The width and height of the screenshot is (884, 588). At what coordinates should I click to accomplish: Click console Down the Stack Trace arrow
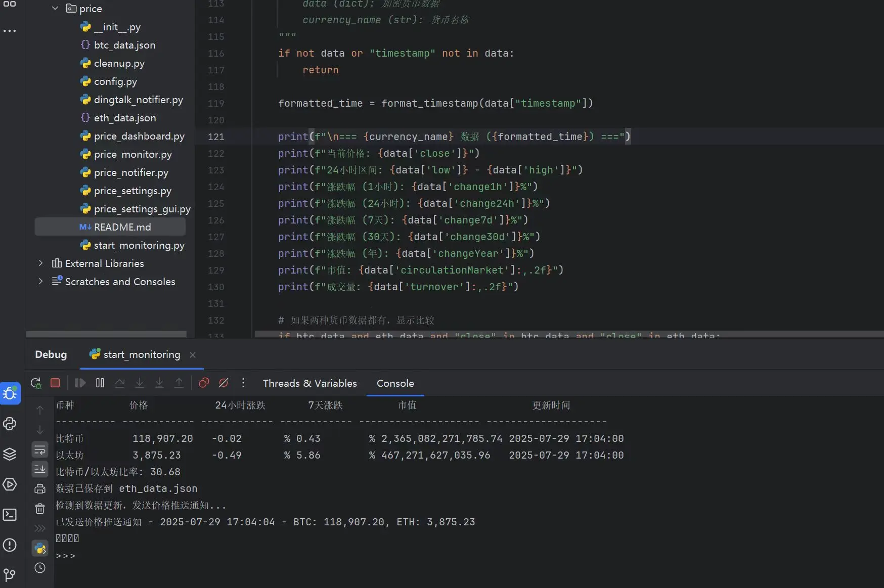pyautogui.click(x=40, y=430)
